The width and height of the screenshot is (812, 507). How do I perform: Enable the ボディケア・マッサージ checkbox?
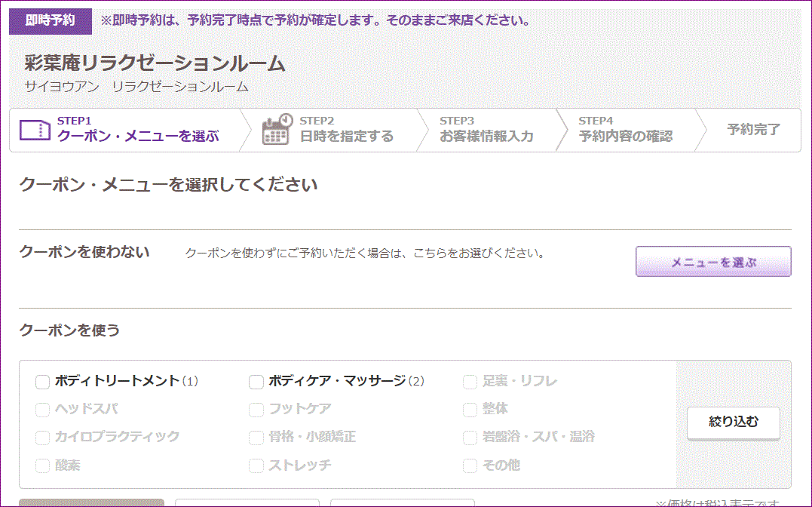point(256,382)
